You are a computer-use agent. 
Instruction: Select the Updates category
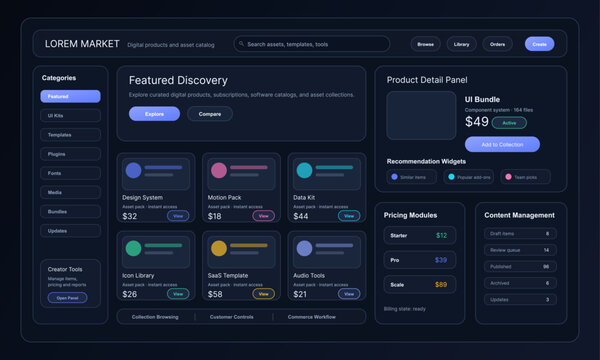(x=70, y=231)
